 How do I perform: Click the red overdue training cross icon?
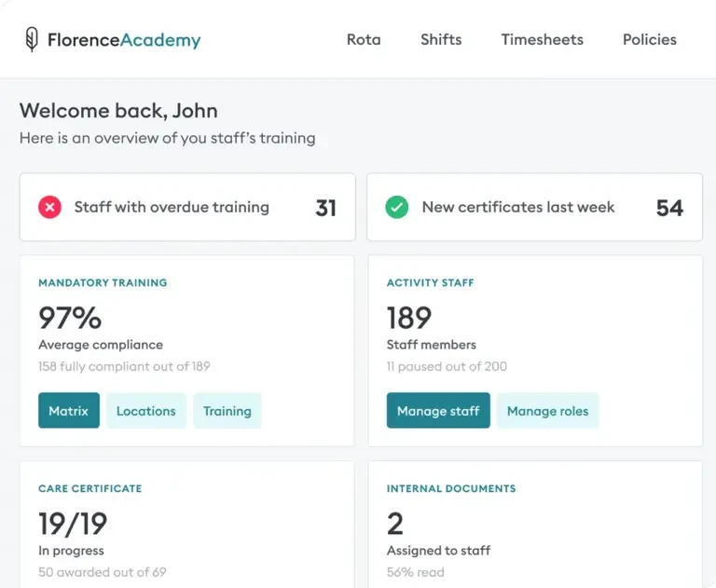tap(49, 207)
